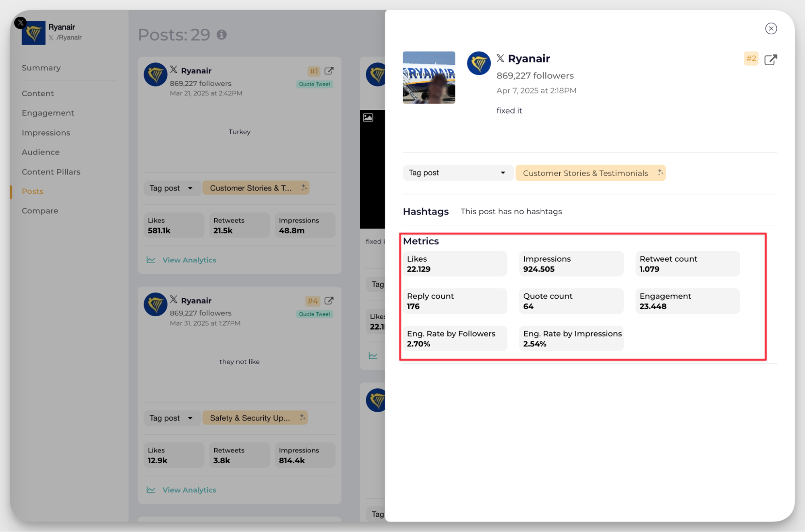Viewport: 805px width, 532px height.
Task: Click Impressions 924.505 metric tile
Action: click(x=571, y=264)
